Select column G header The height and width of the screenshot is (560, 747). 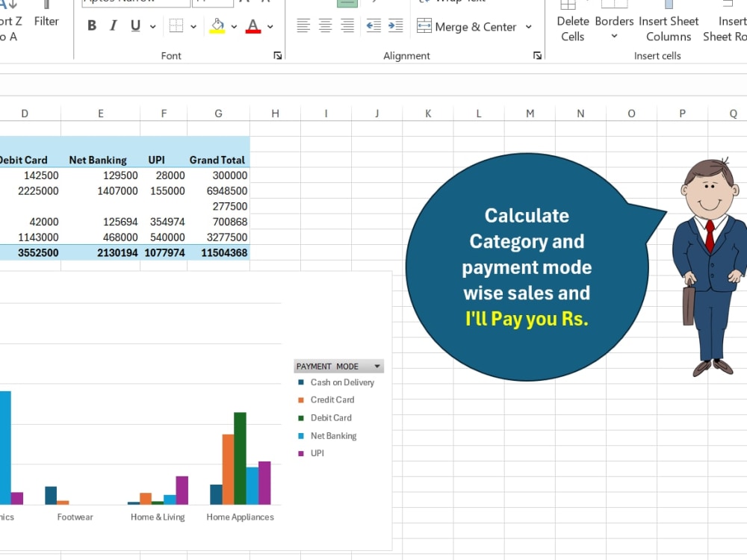click(218, 113)
